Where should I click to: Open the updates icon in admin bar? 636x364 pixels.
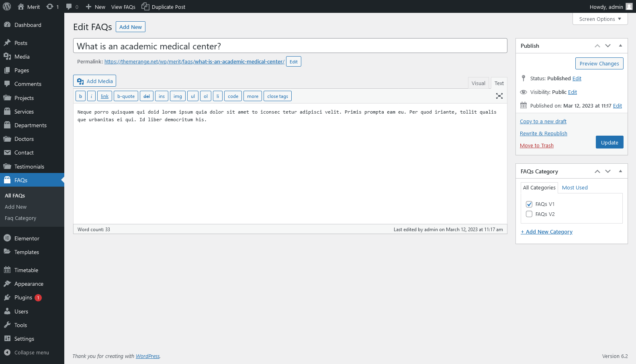[x=50, y=7]
